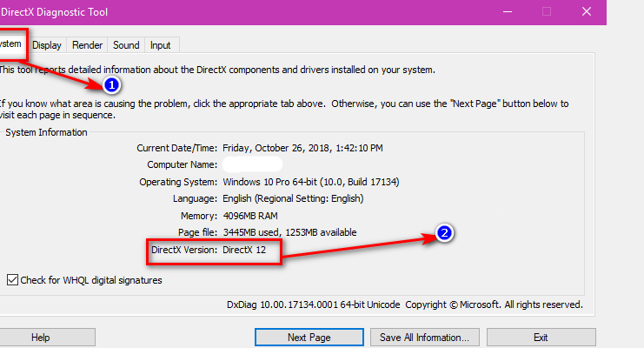
Task: Click the DirectX Diagnostic Tool title text
Action: point(54,12)
